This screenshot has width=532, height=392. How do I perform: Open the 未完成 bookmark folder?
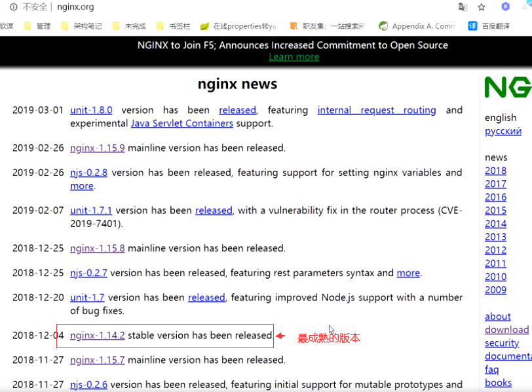click(x=129, y=26)
